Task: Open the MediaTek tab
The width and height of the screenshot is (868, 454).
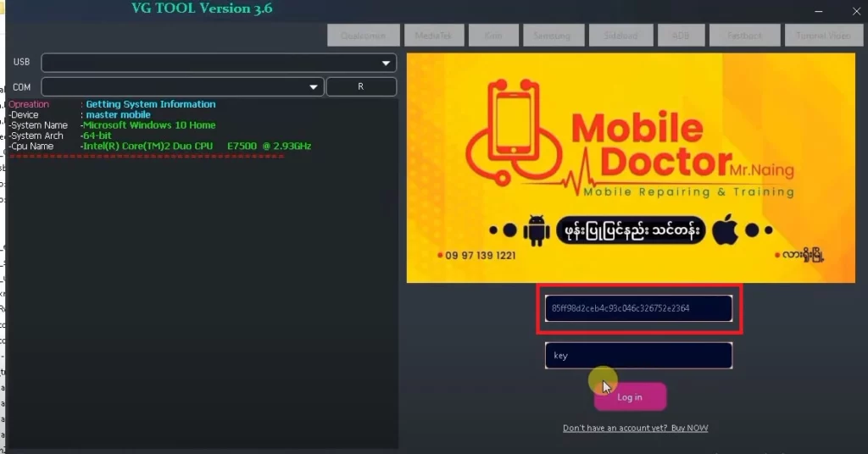Action: pyautogui.click(x=433, y=36)
